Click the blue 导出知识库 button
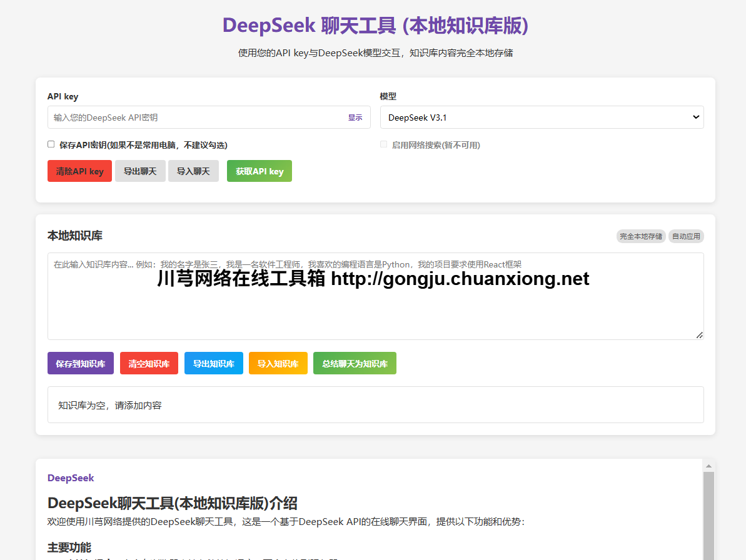Screen dimensions: 746x560 tap(214, 363)
